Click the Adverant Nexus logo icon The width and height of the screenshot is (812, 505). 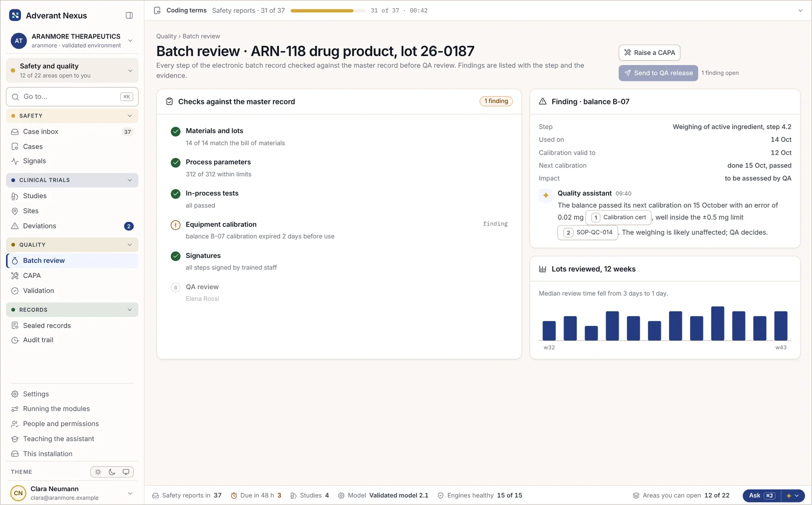pos(15,15)
